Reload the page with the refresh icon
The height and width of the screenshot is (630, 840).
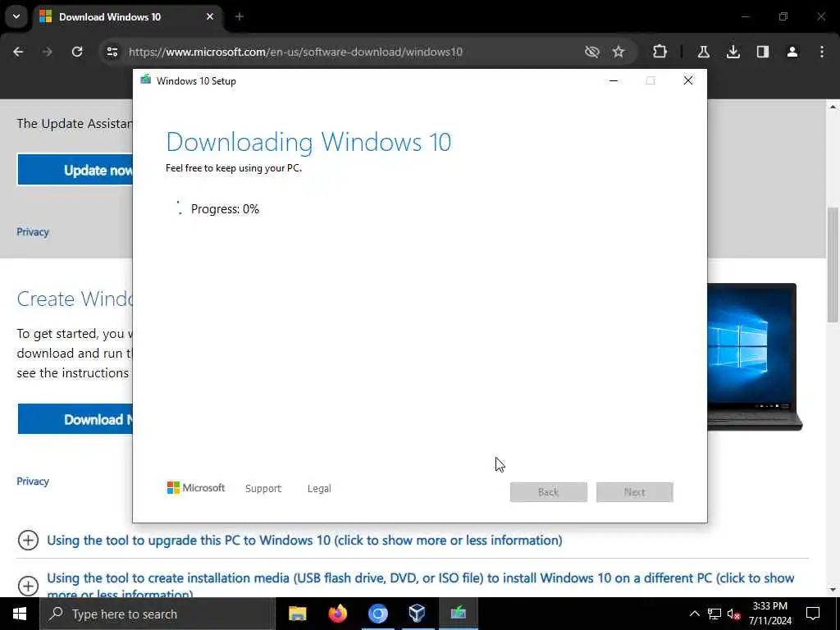click(x=77, y=52)
